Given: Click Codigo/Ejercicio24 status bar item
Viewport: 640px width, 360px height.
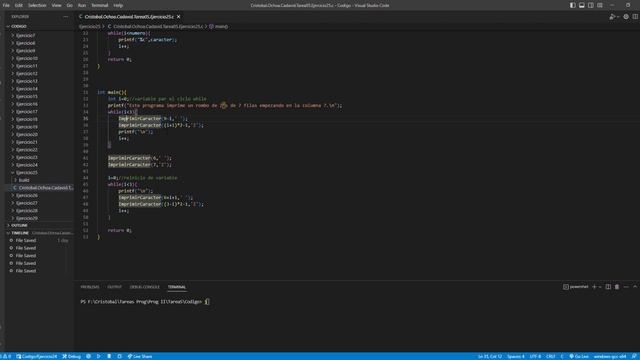Looking at the screenshot, I should click(37, 356).
